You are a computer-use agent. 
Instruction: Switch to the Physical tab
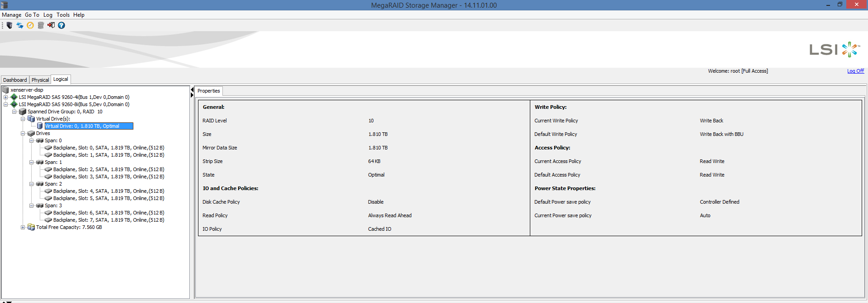click(40, 80)
